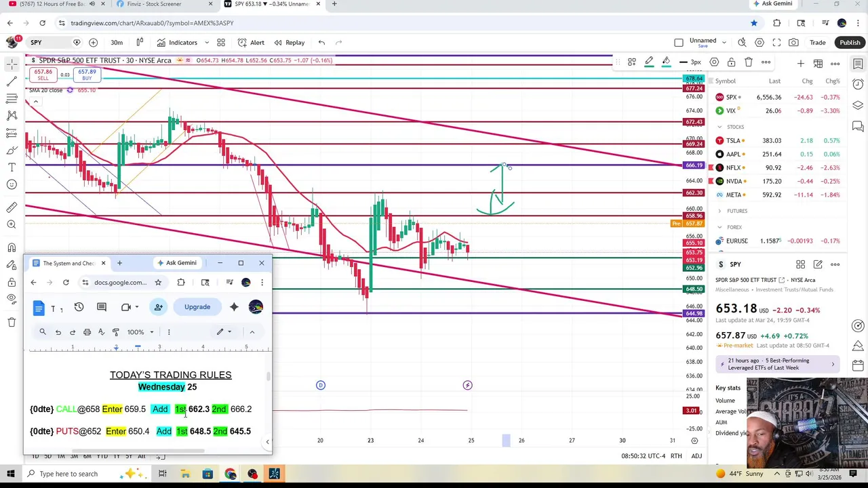The image size is (868, 488).
Task: Select the TSLA watchlist row
Action: point(778,140)
